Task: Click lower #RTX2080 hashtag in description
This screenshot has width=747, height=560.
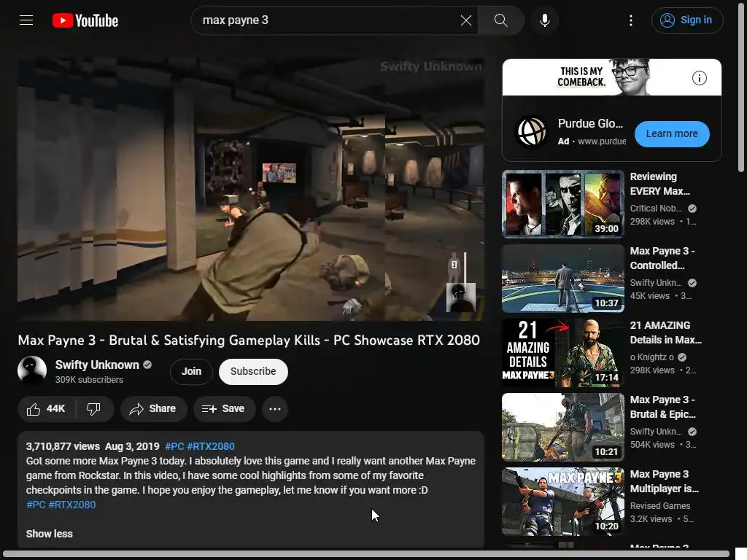Action: (72, 505)
